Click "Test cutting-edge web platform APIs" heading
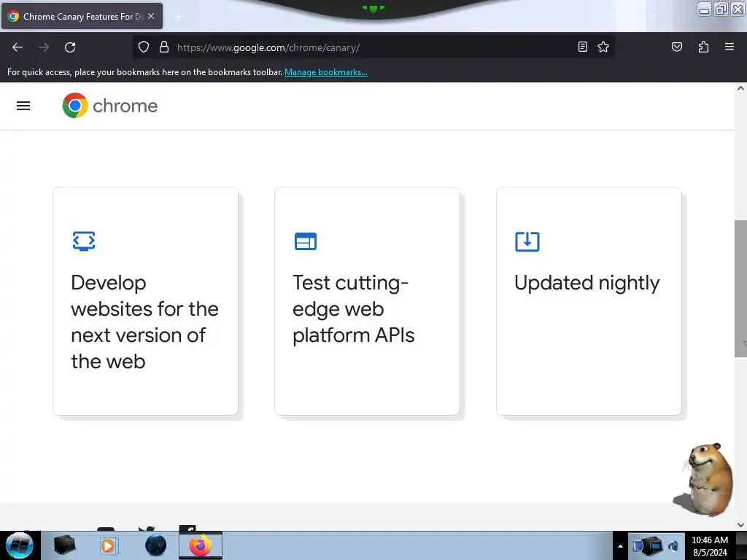The height and width of the screenshot is (560, 747). tap(354, 309)
